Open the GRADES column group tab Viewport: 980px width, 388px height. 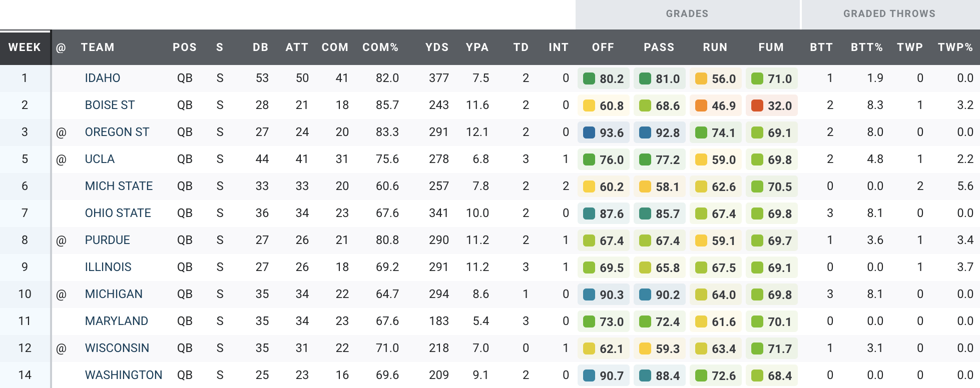point(687,14)
